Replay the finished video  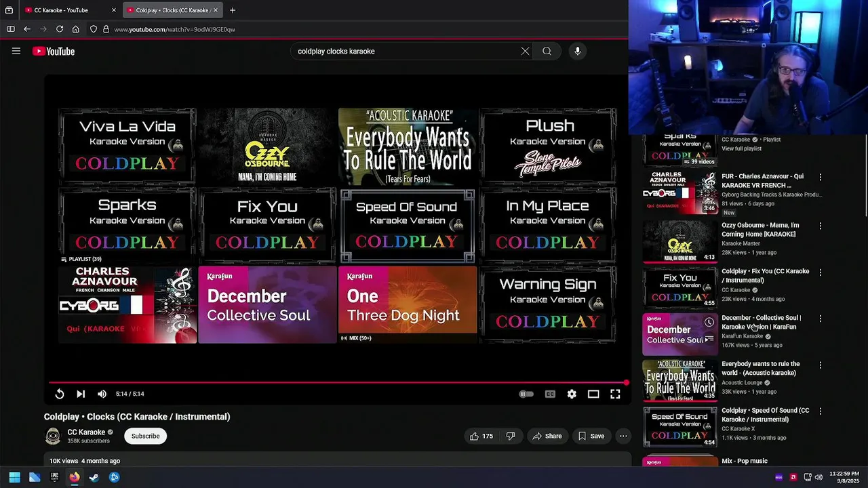pyautogui.click(x=60, y=394)
